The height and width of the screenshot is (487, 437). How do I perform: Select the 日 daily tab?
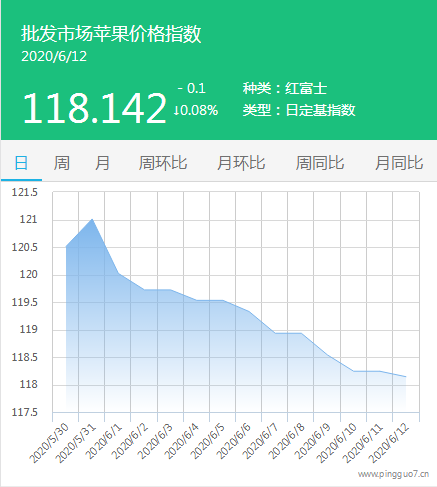click(x=21, y=163)
